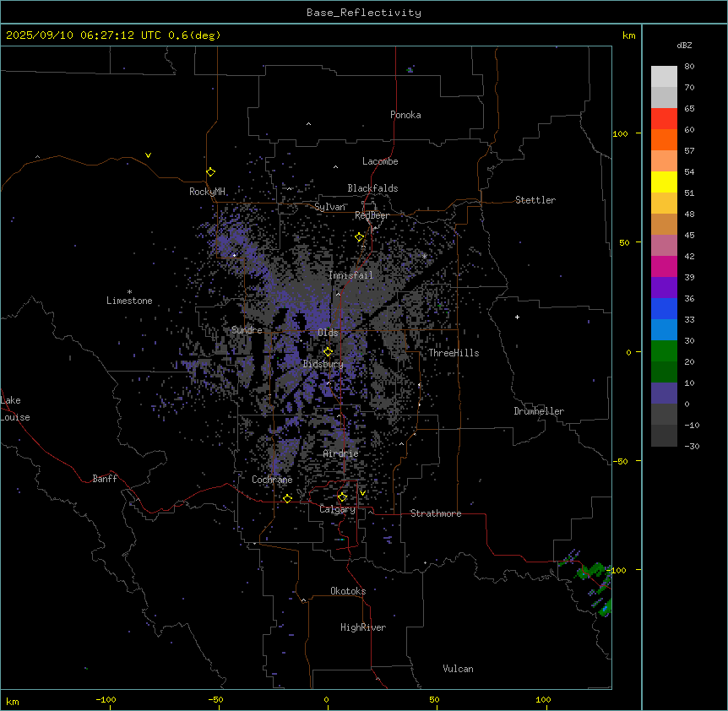Viewport: 728px width, 711px height.
Task: Click the Lake Louise label
Action: coord(15,409)
